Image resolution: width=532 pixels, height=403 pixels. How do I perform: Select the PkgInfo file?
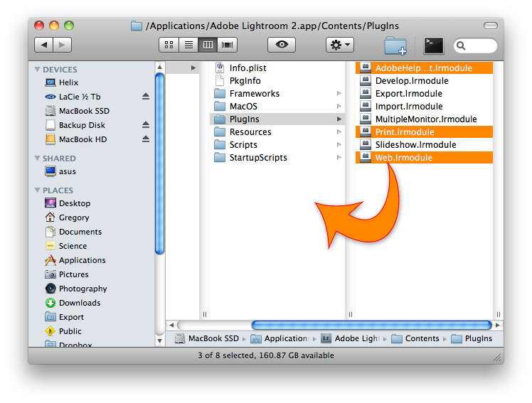point(277,80)
